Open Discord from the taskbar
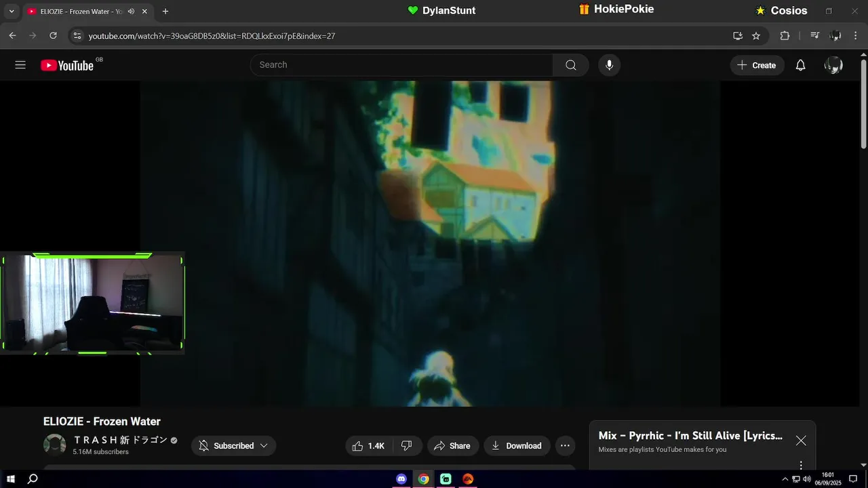The height and width of the screenshot is (488, 868). coord(401,479)
